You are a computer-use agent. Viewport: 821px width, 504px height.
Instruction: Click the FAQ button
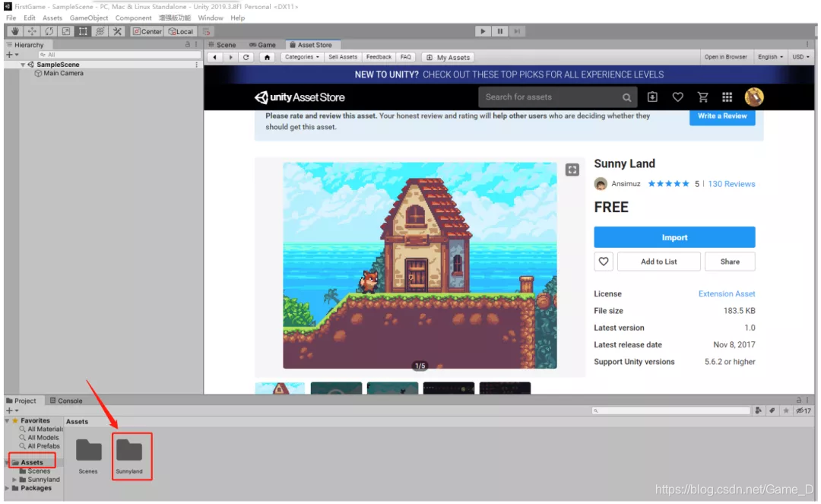pos(406,58)
